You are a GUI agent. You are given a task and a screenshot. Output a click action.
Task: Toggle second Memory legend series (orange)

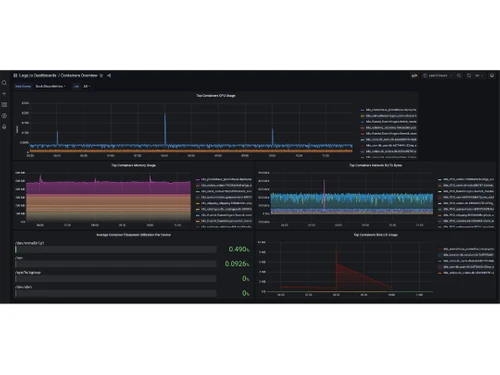click(x=226, y=185)
